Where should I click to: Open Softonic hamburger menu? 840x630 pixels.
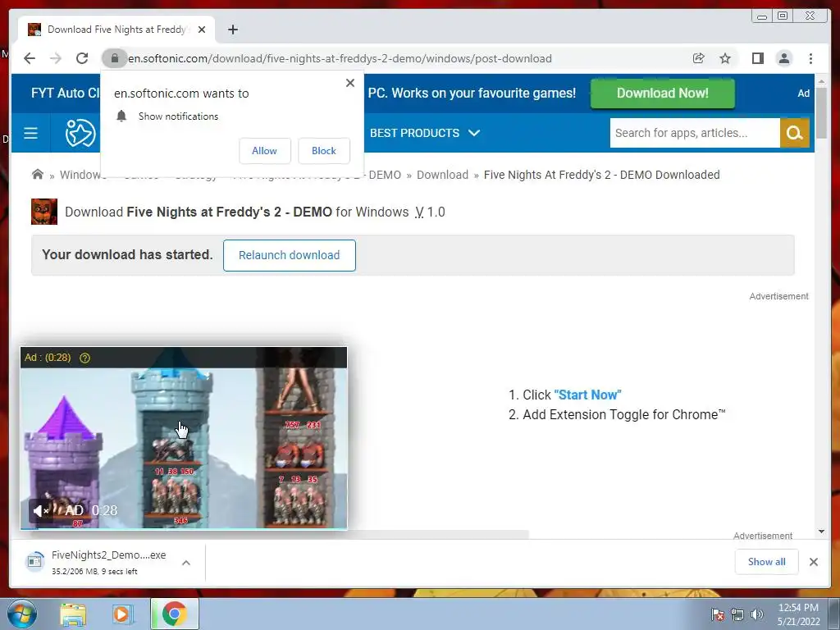coord(30,133)
